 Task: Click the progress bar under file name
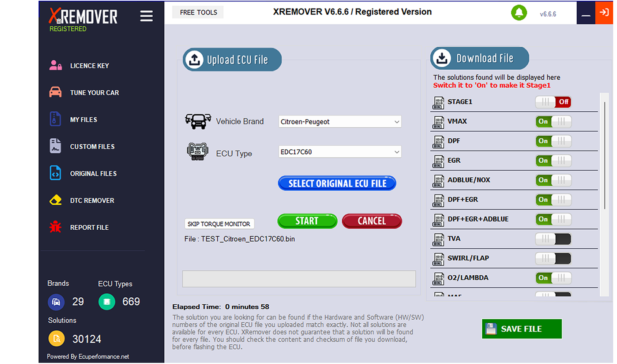coord(299,279)
